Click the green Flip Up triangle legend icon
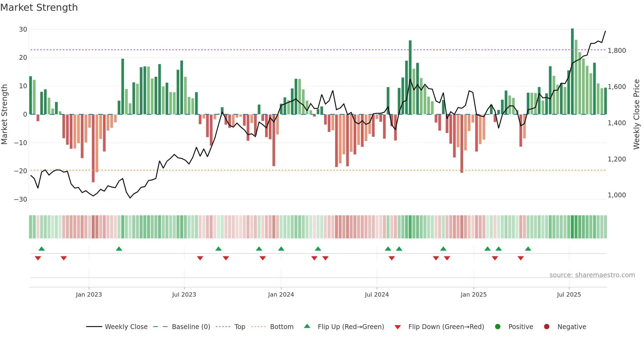Viewport: 644px width, 362px height. (x=307, y=326)
